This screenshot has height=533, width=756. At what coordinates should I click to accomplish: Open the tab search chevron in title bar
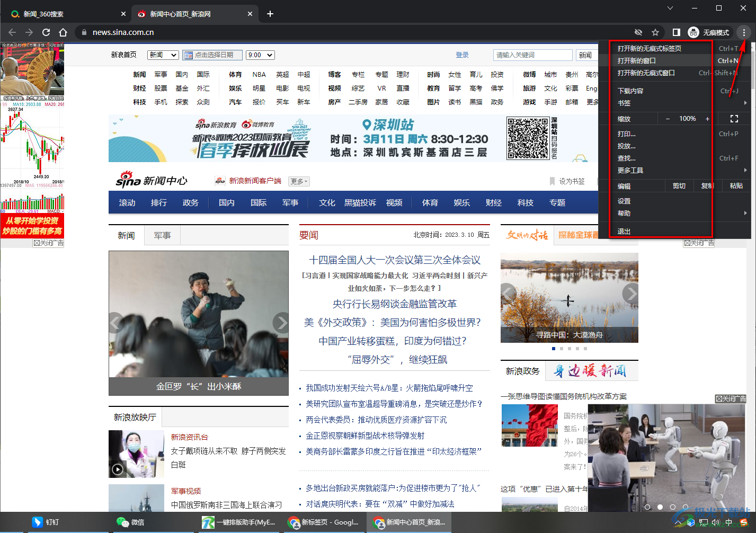point(670,8)
